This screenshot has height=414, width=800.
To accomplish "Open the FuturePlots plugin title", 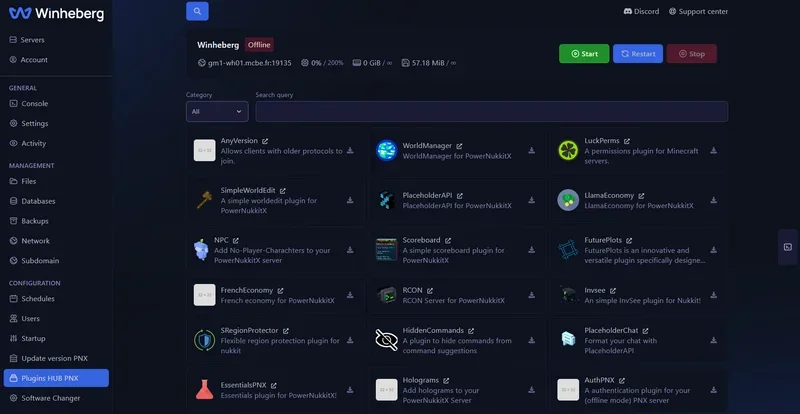I will click(603, 240).
